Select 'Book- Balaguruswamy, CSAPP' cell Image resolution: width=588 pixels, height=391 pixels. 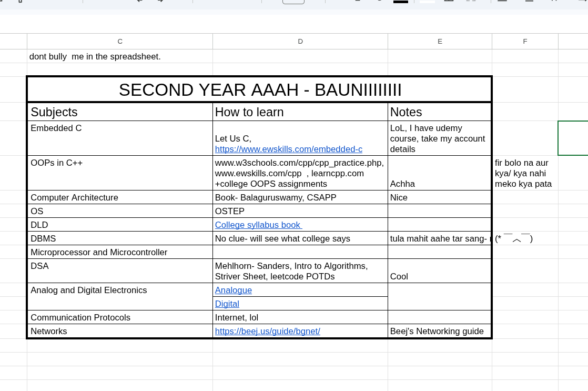point(300,197)
